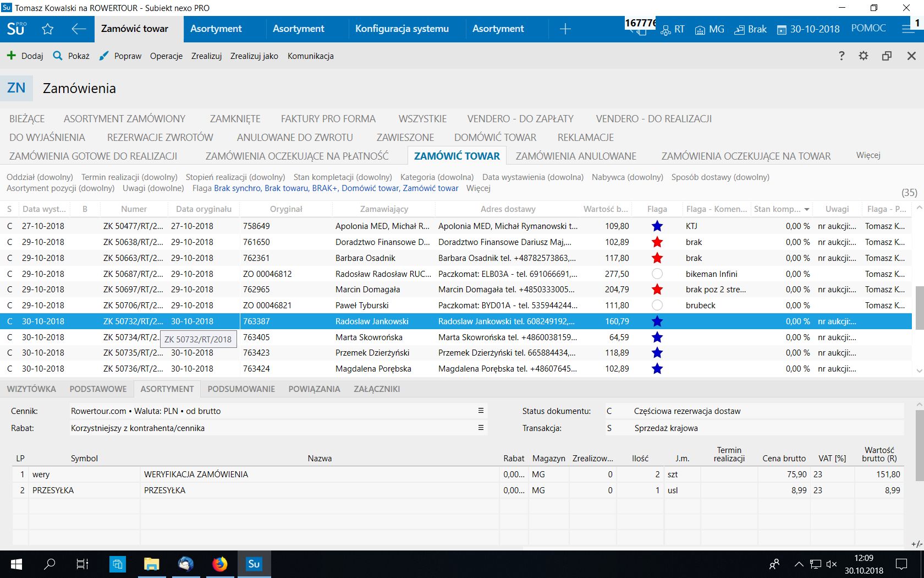The image size is (924, 578).
Task: Click the detach window icon
Action: (x=887, y=56)
